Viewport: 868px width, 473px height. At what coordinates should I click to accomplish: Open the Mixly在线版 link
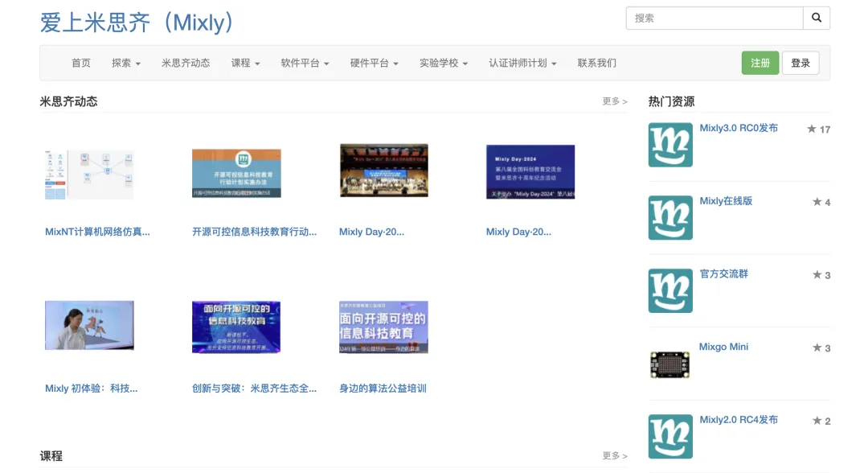click(x=726, y=201)
